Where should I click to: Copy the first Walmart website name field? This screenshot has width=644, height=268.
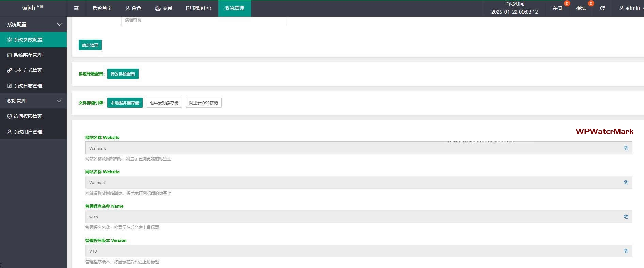point(626,148)
